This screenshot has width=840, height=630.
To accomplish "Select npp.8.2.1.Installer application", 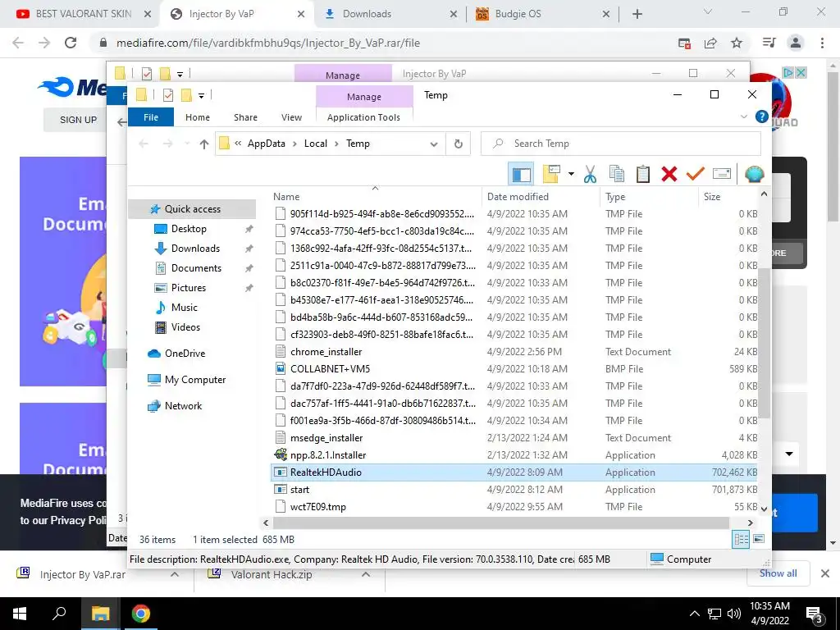I will [328, 455].
